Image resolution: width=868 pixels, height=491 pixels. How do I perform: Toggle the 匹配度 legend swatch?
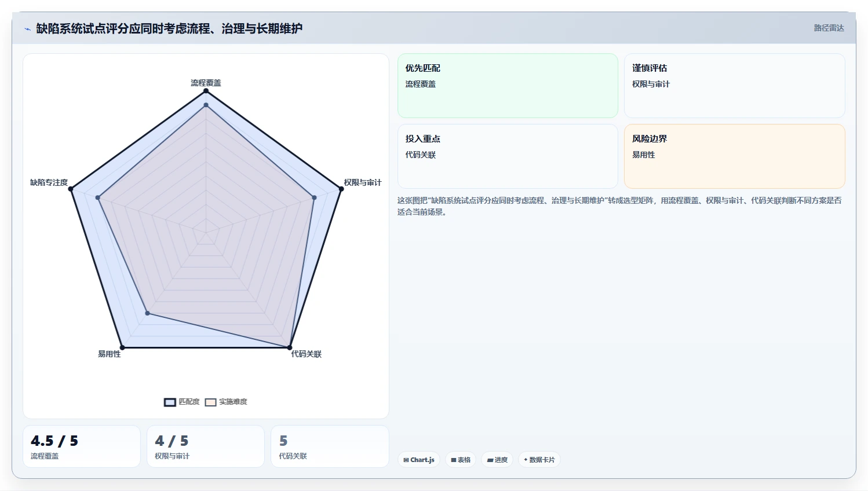pyautogui.click(x=170, y=402)
